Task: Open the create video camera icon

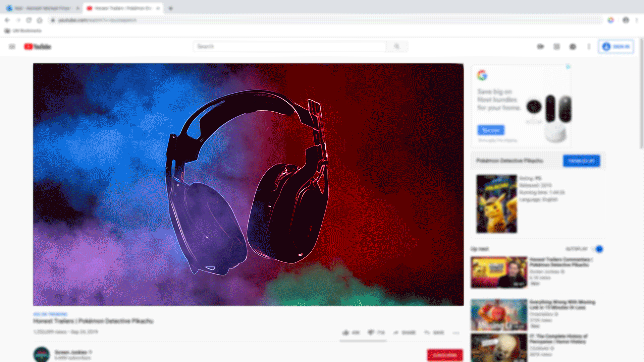Action: [540, 47]
